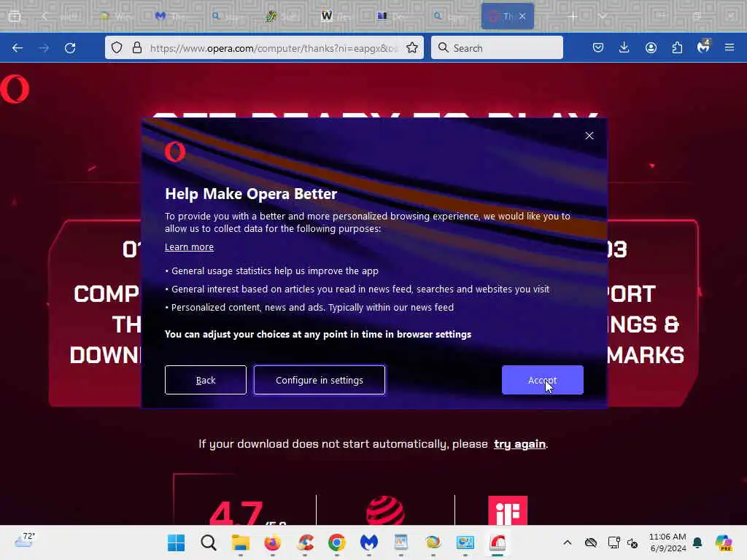Click the opera.com URL address field
Screen dimensions: 747x560
(274, 48)
